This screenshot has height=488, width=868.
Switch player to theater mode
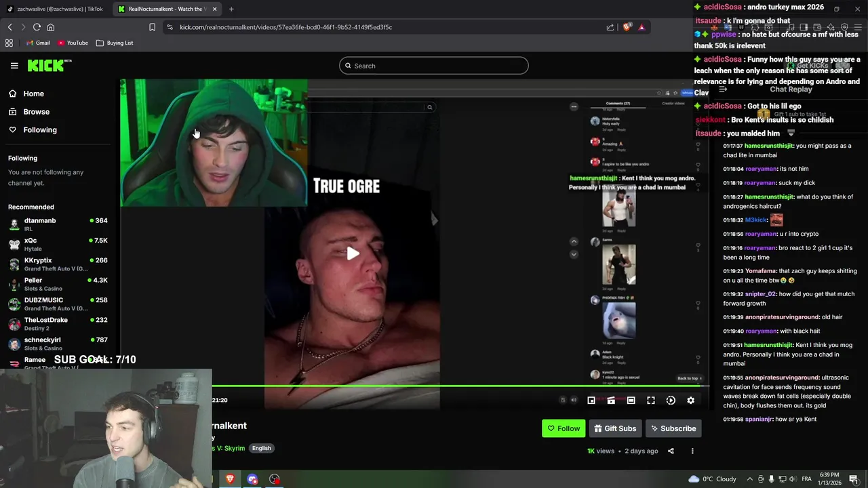[x=631, y=401]
